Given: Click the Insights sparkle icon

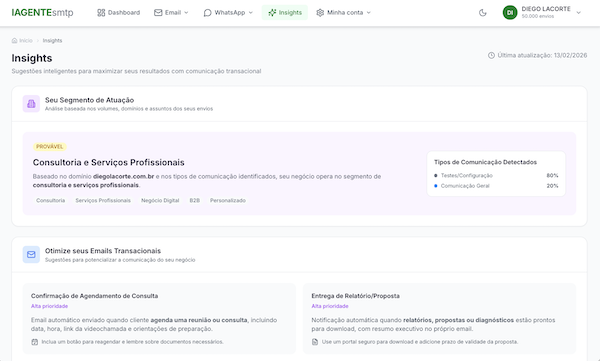Looking at the screenshot, I should tap(272, 13).
